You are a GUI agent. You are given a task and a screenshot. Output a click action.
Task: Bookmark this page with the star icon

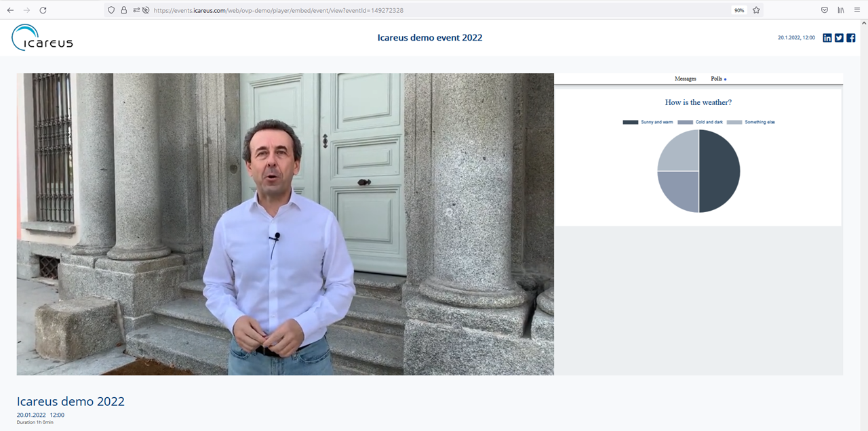[756, 10]
